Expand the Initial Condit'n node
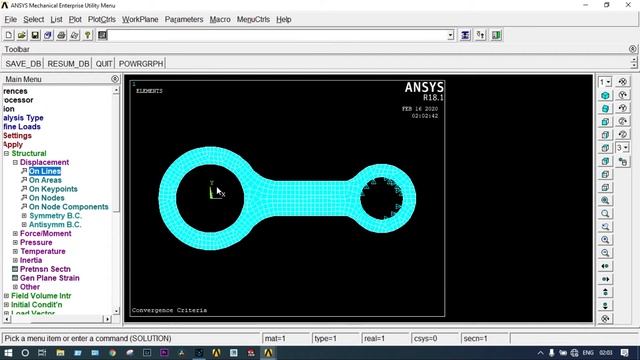 pyautogui.click(x=7, y=305)
